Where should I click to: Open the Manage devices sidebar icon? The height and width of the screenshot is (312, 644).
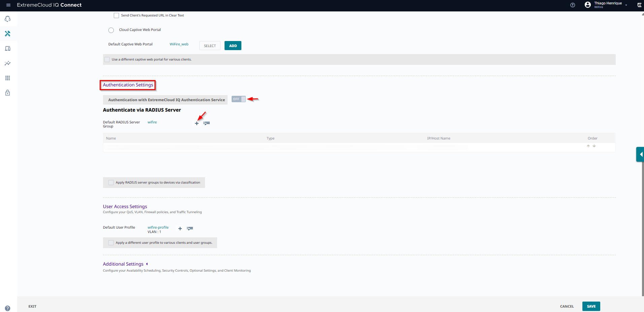point(8,48)
